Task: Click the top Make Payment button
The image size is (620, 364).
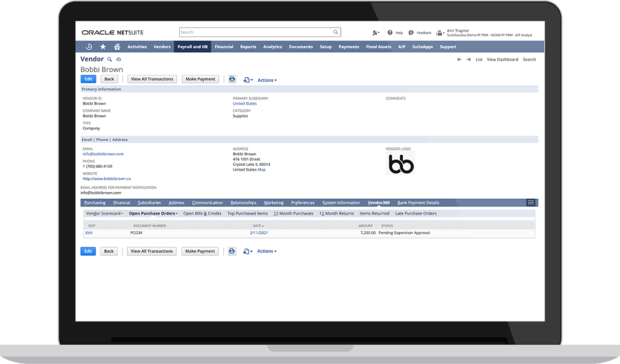Action: 200,79
